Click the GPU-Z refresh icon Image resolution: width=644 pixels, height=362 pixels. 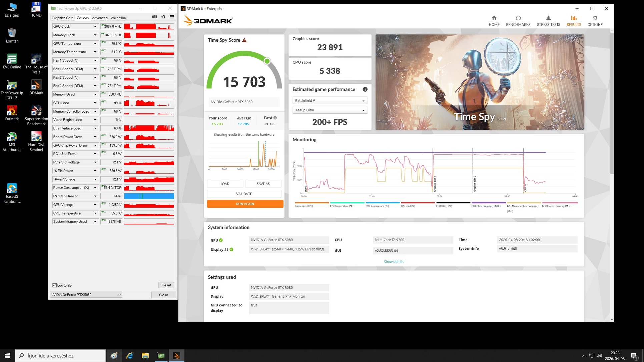(163, 17)
